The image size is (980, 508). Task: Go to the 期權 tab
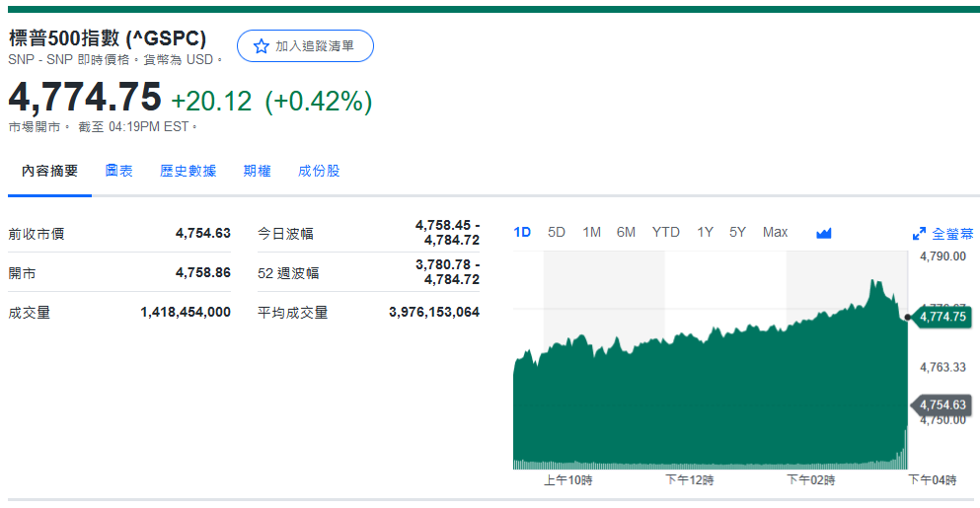[x=257, y=171]
